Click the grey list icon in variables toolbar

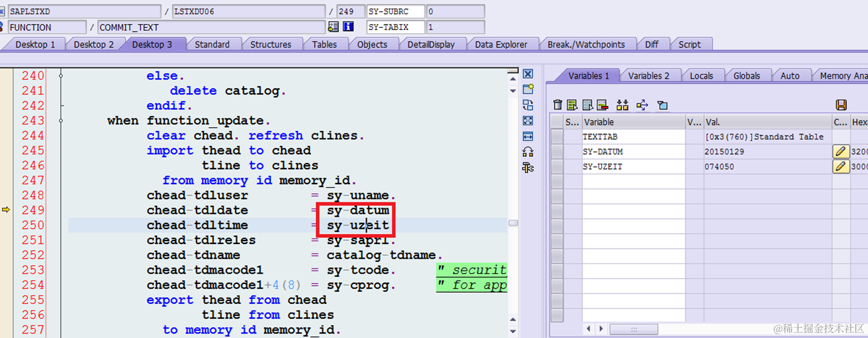[x=587, y=105]
